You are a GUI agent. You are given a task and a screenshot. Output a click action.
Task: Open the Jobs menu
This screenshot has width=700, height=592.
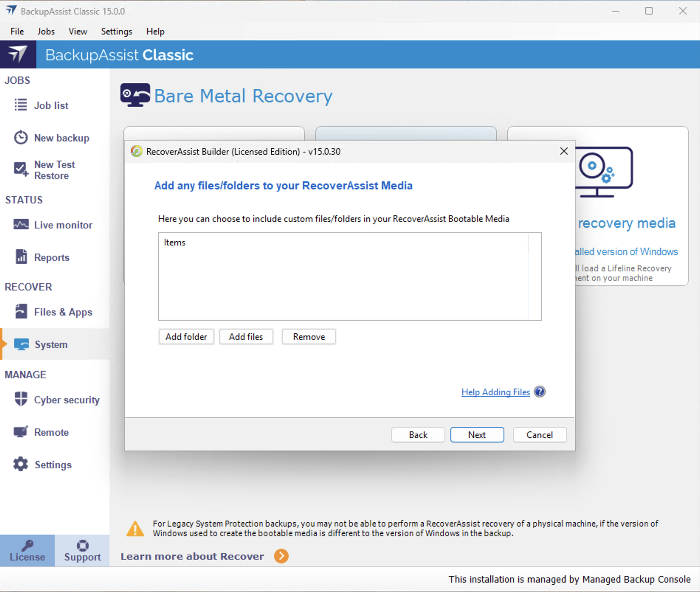46,31
